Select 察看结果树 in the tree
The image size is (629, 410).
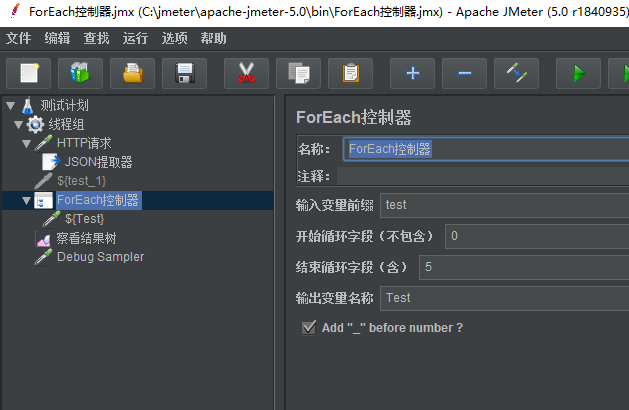pos(86,238)
